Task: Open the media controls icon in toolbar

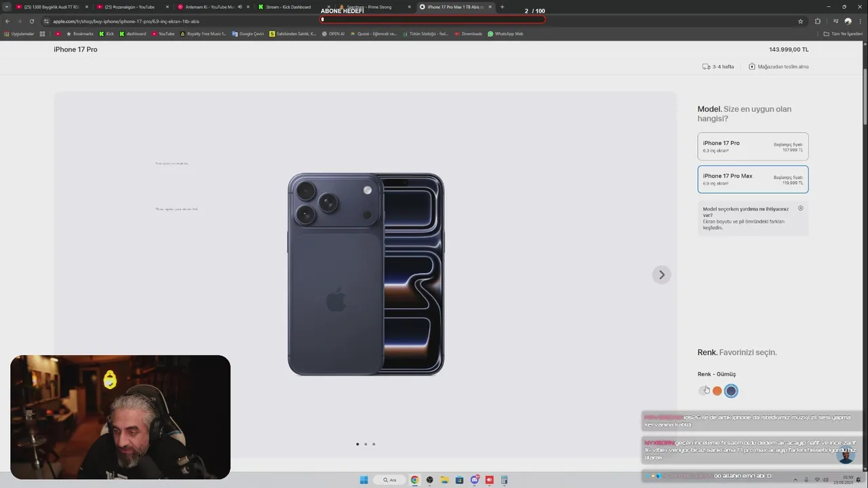Action: (x=835, y=21)
